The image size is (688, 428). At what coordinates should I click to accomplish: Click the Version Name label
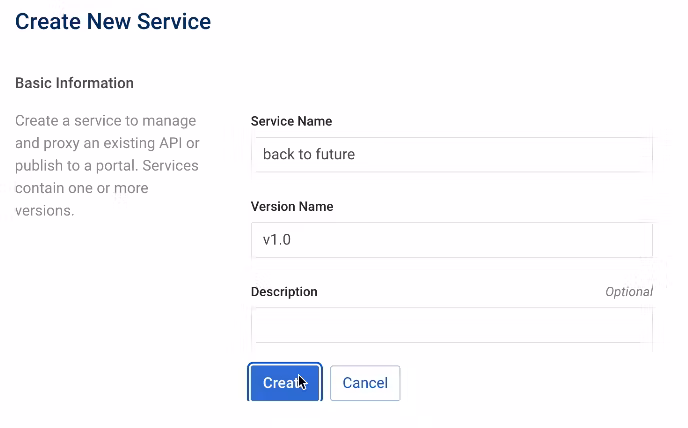pos(292,207)
